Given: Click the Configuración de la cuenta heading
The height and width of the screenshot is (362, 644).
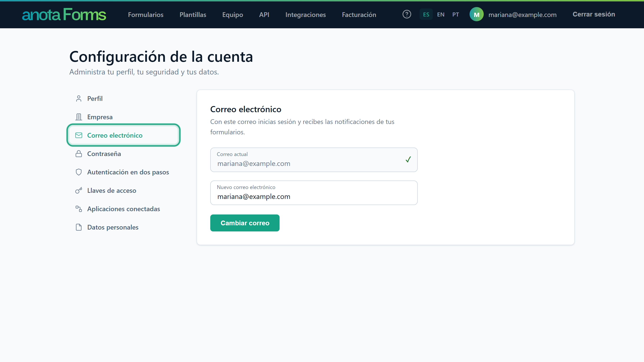Looking at the screenshot, I should click(x=161, y=57).
